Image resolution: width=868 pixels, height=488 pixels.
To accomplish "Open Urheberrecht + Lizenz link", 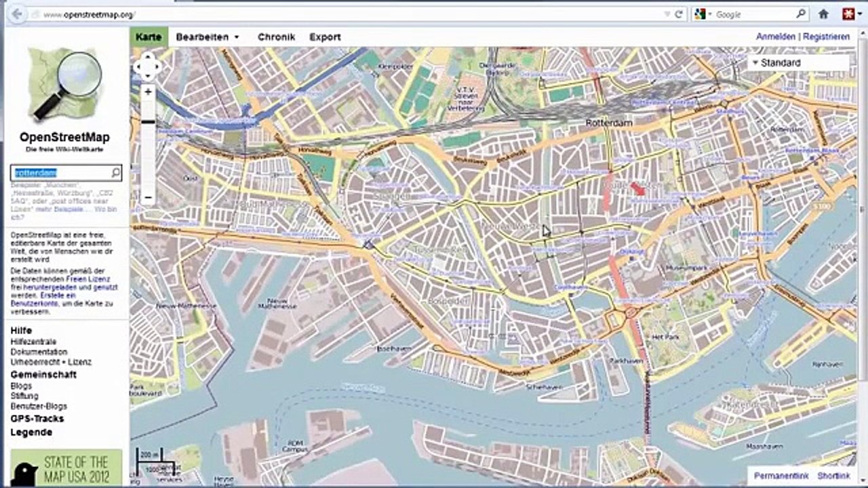I will tap(51, 362).
